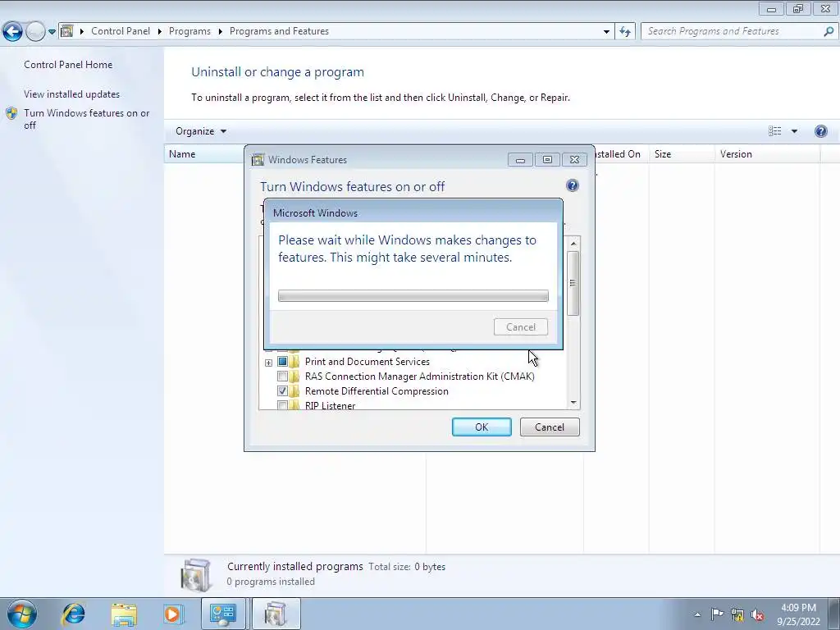Click the progress bar in Microsoft Windows dialog
The image size is (840, 630).
(413, 295)
